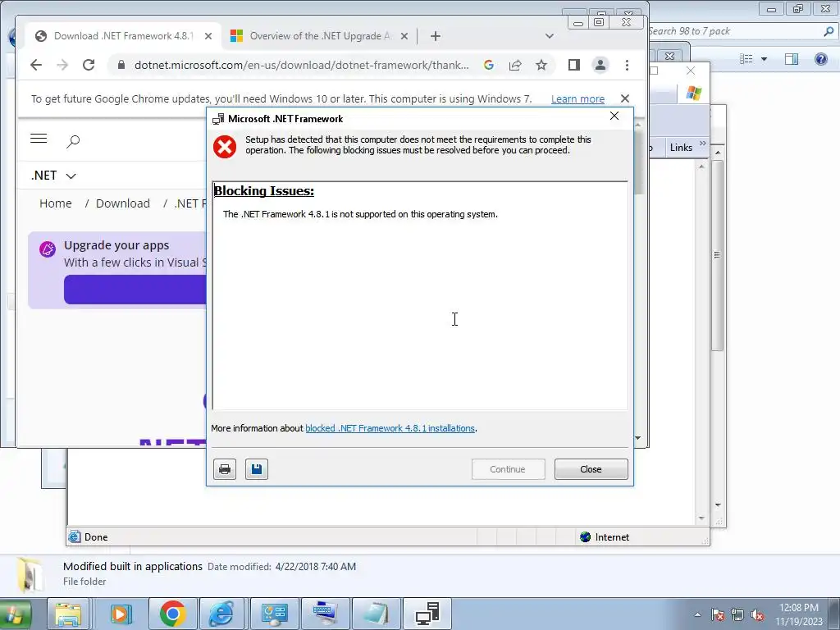The width and height of the screenshot is (840, 630).
Task: Open Chrome tab search chevron
Action: point(549,36)
